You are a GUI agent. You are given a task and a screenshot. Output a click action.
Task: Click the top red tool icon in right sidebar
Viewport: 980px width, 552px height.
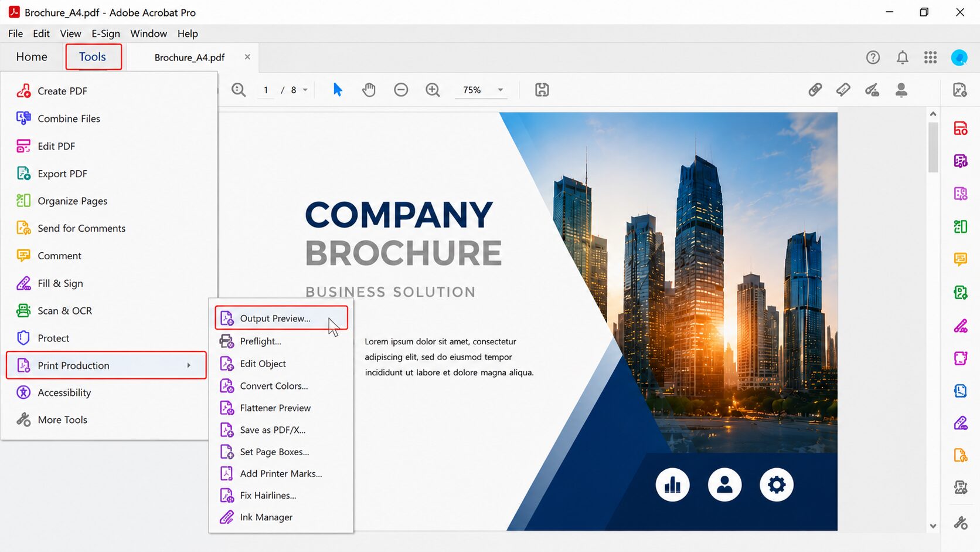961,128
